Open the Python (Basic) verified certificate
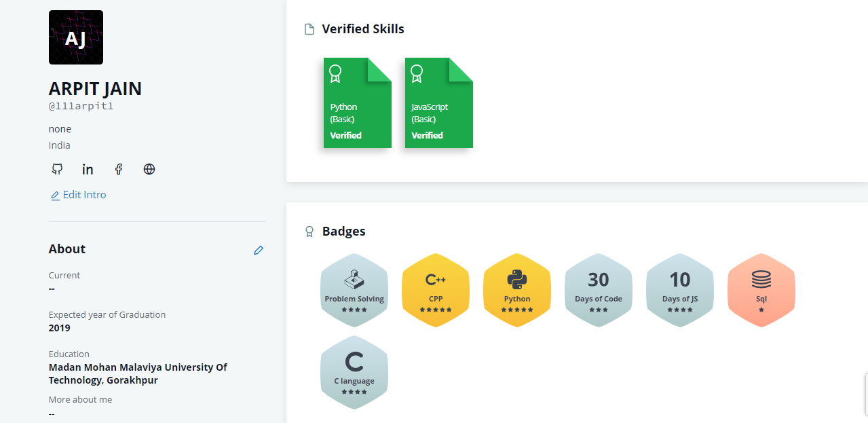868x423 pixels. (358, 103)
